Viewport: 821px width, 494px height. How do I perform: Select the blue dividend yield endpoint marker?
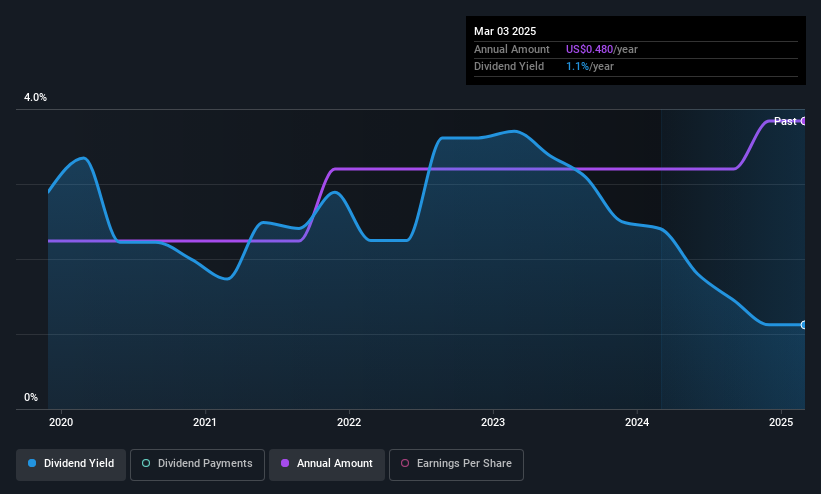[804, 325]
